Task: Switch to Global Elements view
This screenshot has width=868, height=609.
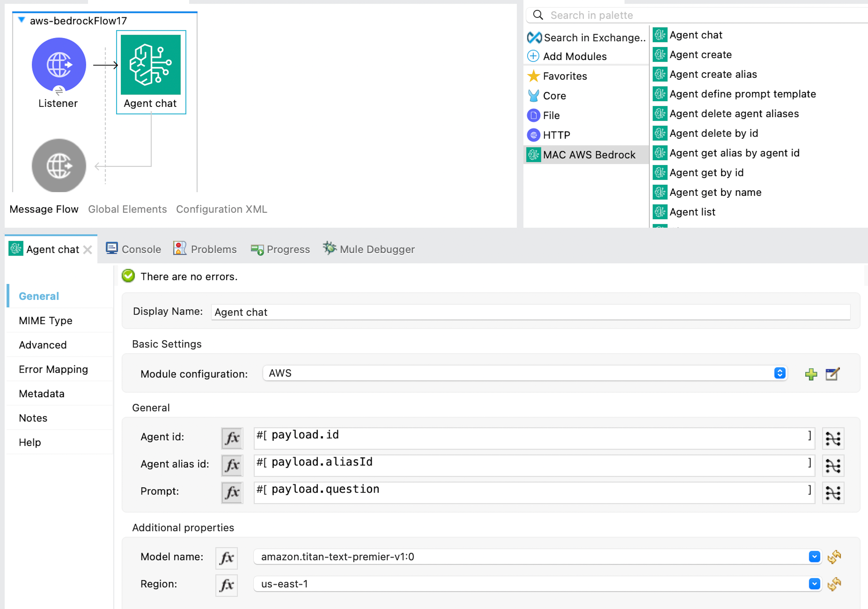Action: (x=127, y=209)
